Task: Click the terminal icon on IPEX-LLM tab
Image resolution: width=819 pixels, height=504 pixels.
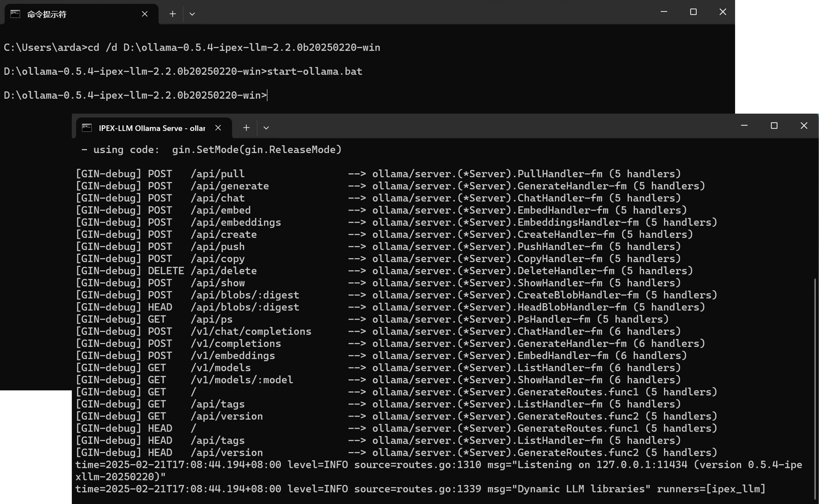Action: click(x=87, y=128)
